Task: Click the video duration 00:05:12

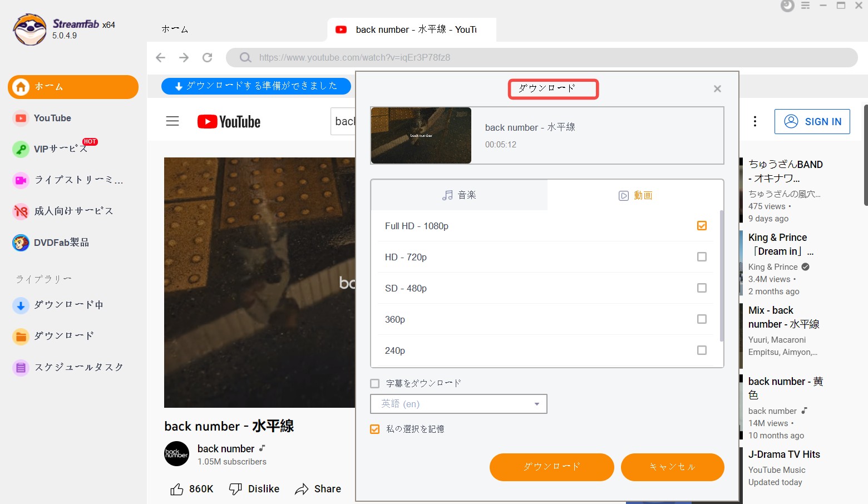Action: [x=501, y=145]
